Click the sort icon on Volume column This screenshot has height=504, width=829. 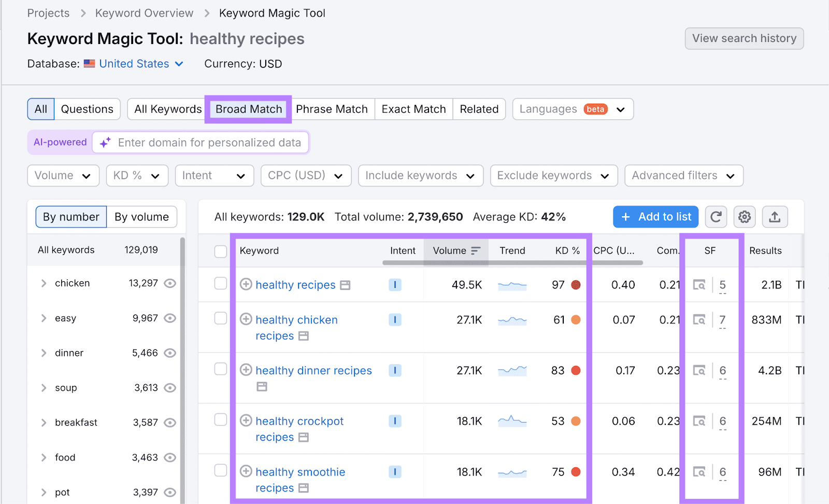click(476, 250)
